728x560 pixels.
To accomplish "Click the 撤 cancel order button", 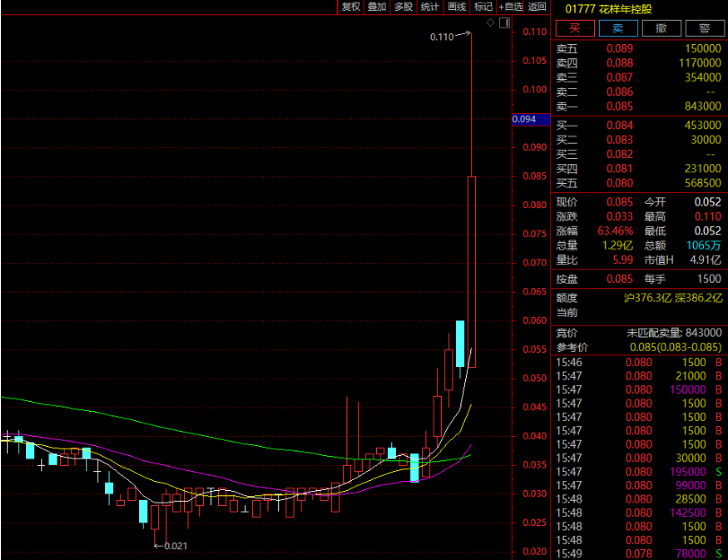I will point(661,28).
